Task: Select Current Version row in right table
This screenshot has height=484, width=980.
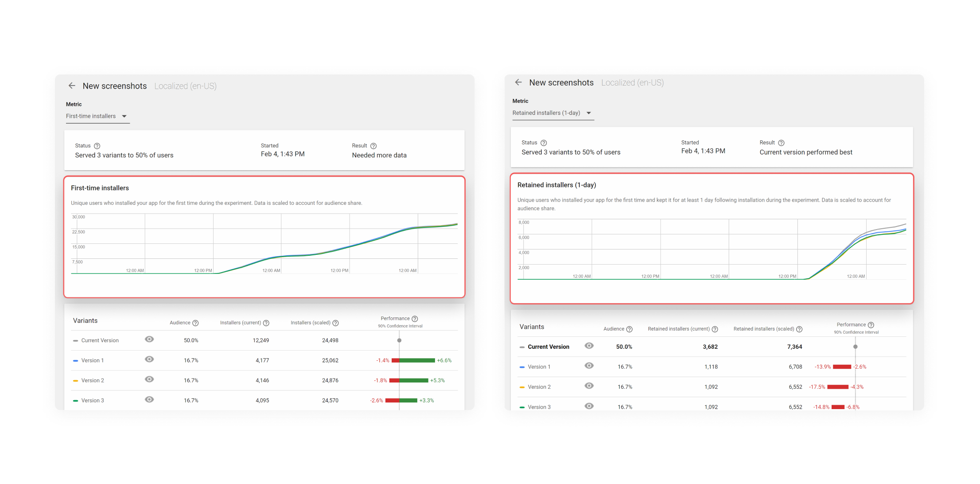Action: 548,347
